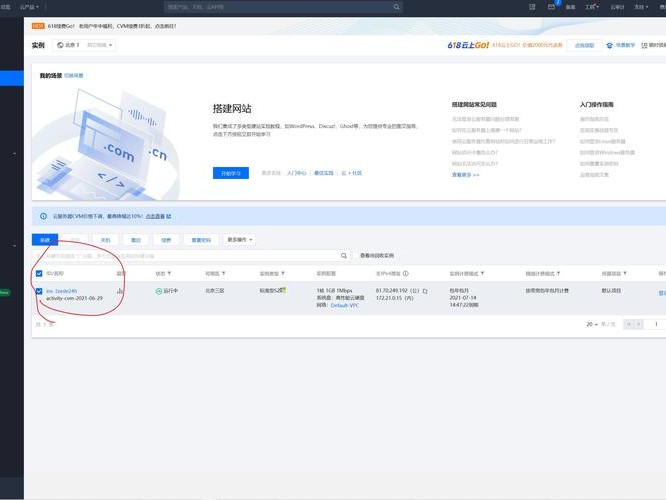Viewport: 666px width, 500px height.
Task: Click the 点此领取 claim button
Action: pos(584,45)
